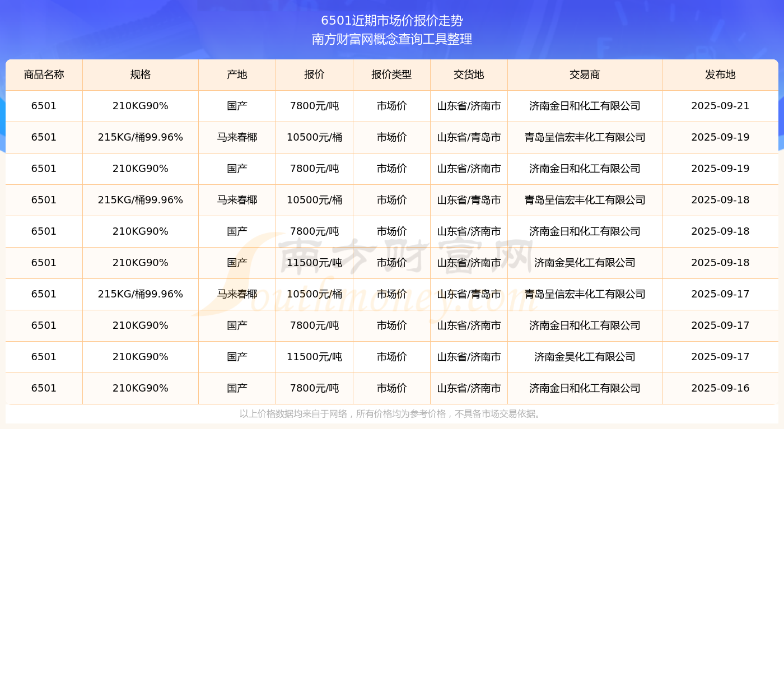
Task: Click the 交货地 column header
Action: pos(469,75)
